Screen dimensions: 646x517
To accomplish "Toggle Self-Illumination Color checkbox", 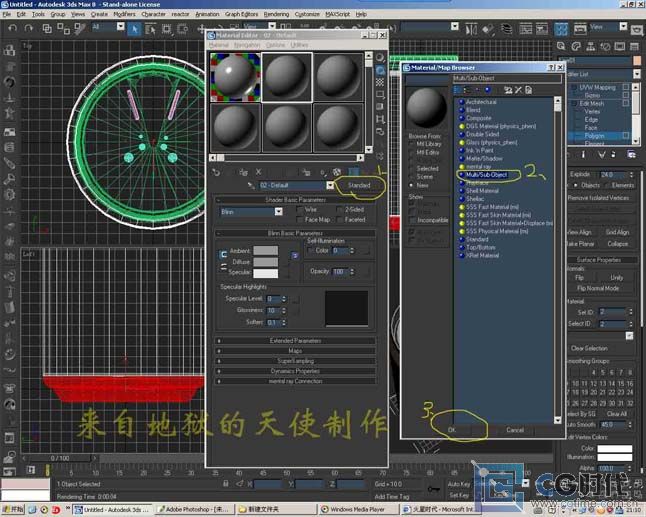I will coord(311,250).
